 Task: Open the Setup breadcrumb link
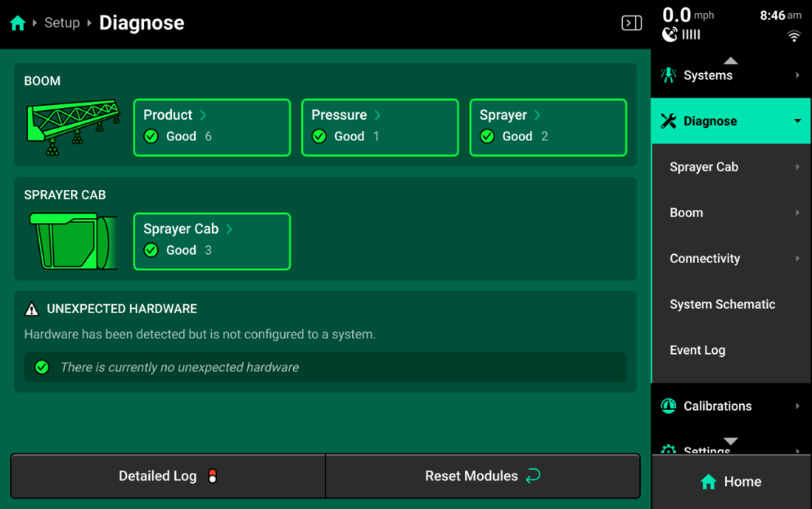coord(62,23)
